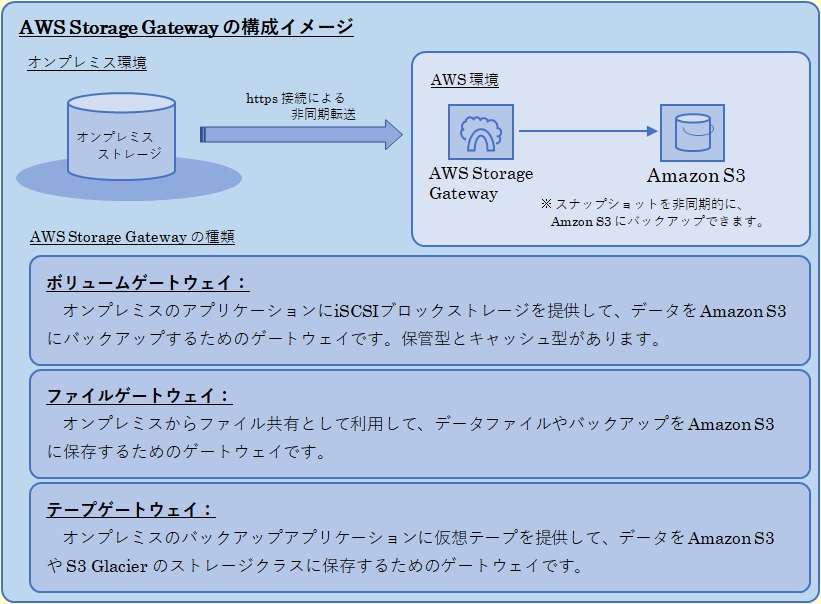This screenshot has height=604, width=821.
Task: Click the AWS Storage Gateway icon
Action: (x=481, y=132)
